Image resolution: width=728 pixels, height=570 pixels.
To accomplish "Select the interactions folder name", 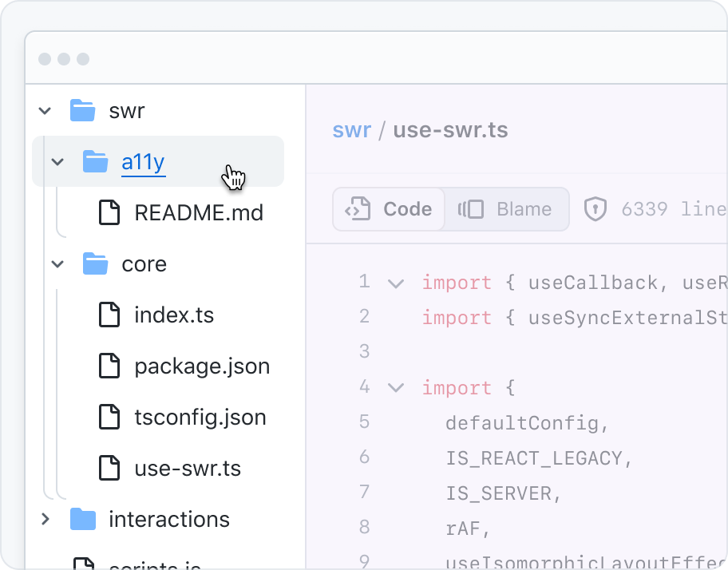I will coord(169,520).
